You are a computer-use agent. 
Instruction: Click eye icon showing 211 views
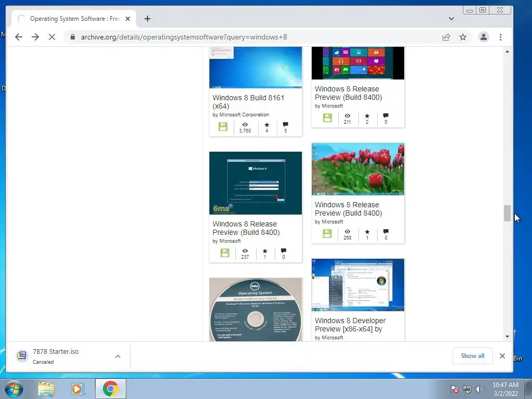tap(348, 116)
